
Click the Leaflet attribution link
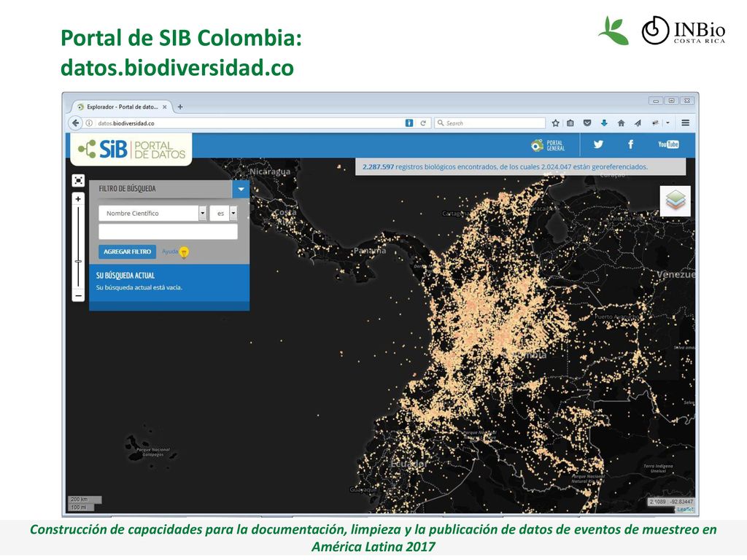coord(685,510)
